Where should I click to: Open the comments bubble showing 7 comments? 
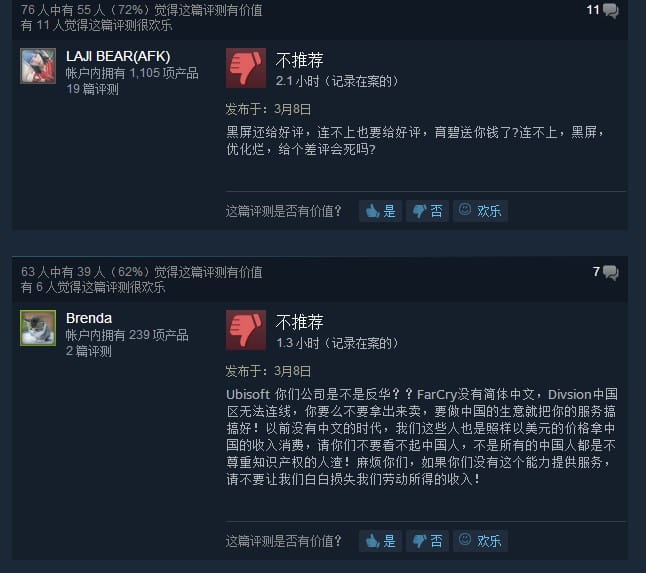(605, 272)
